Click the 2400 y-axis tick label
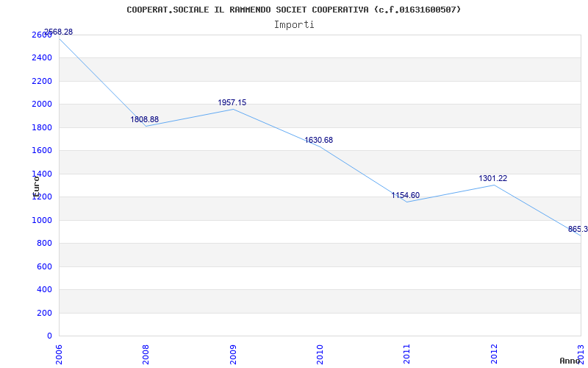588x368 pixels. (42, 57)
